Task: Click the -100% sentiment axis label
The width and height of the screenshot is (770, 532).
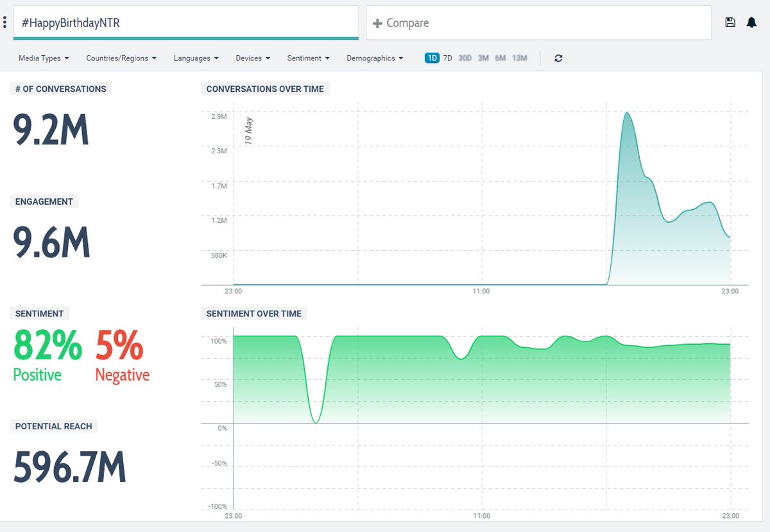Action: click(218, 507)
